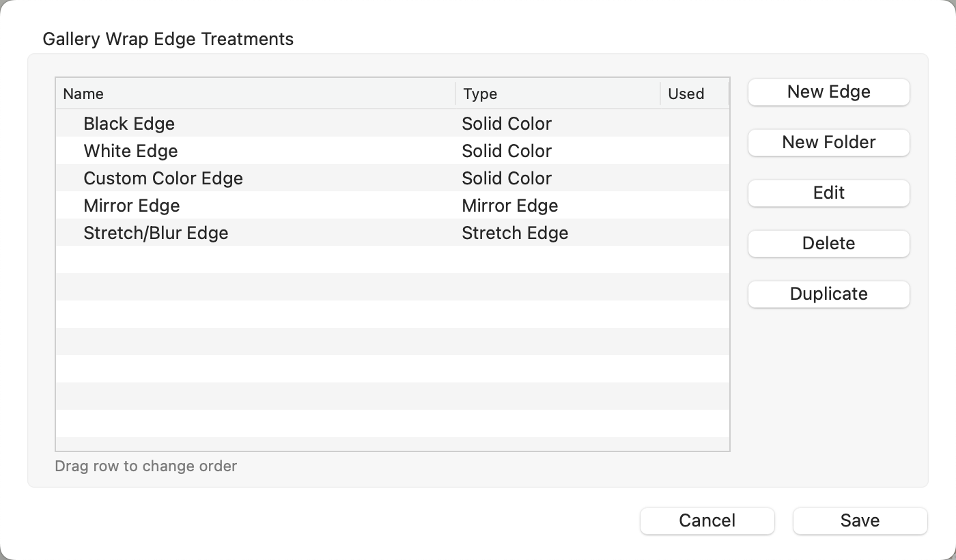Click Solid Color type of Custom Color Edge
Screen dimensions: 956x560
tap(507, 178)
